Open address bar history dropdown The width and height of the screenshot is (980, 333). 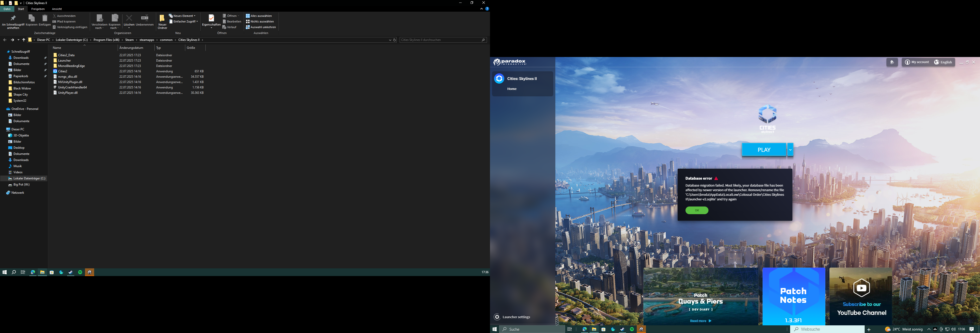click(x=390, y=40)
